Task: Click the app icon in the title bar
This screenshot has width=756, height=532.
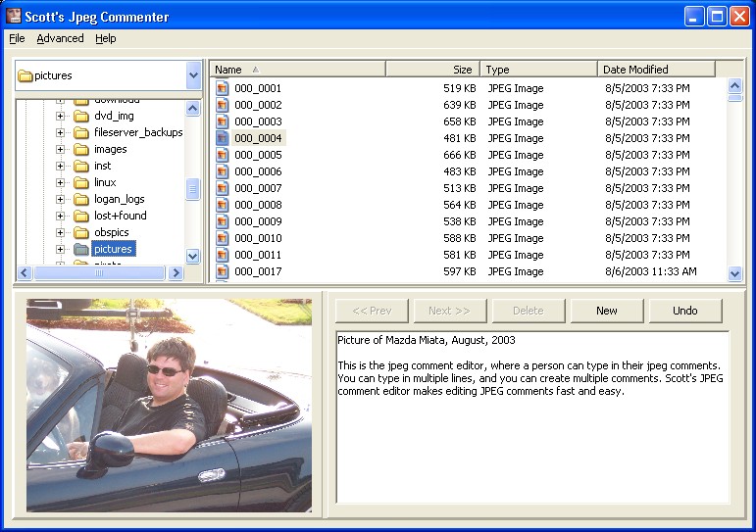Action: point(14,16)
